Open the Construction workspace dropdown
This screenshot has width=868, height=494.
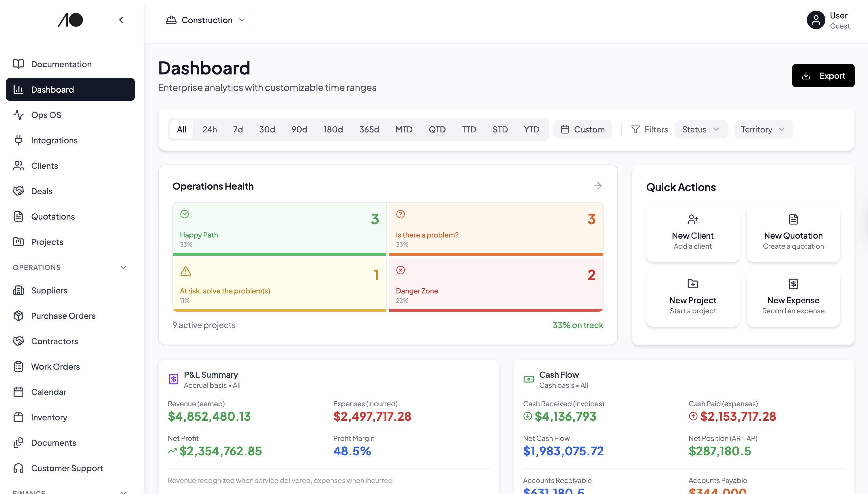(206, 20)
